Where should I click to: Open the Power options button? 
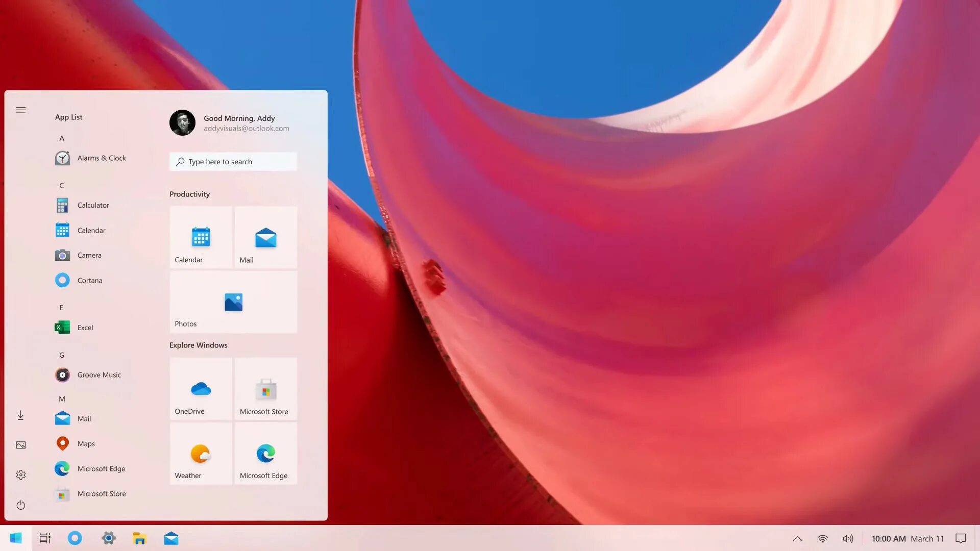(x=21, y=505)
